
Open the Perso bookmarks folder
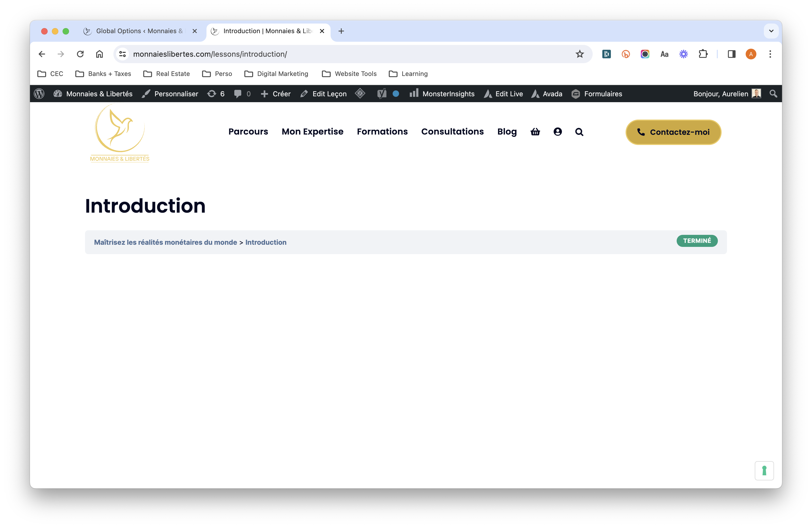pos(217,74)
